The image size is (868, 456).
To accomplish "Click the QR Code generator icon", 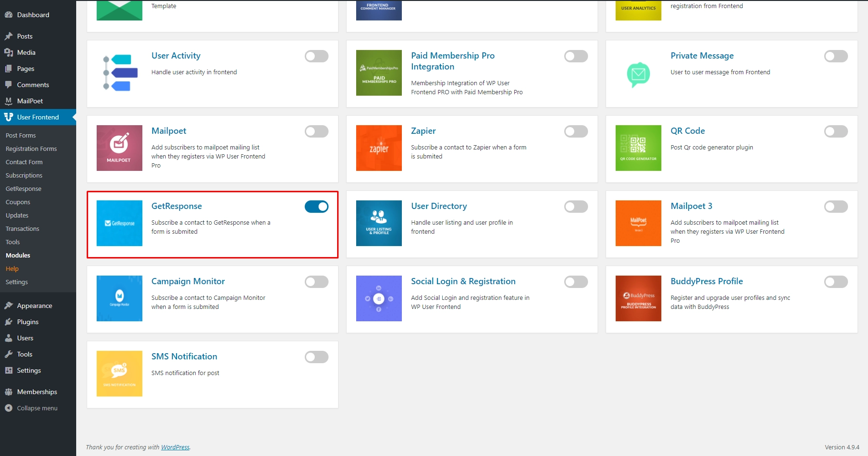I will (x=638, y=148).
